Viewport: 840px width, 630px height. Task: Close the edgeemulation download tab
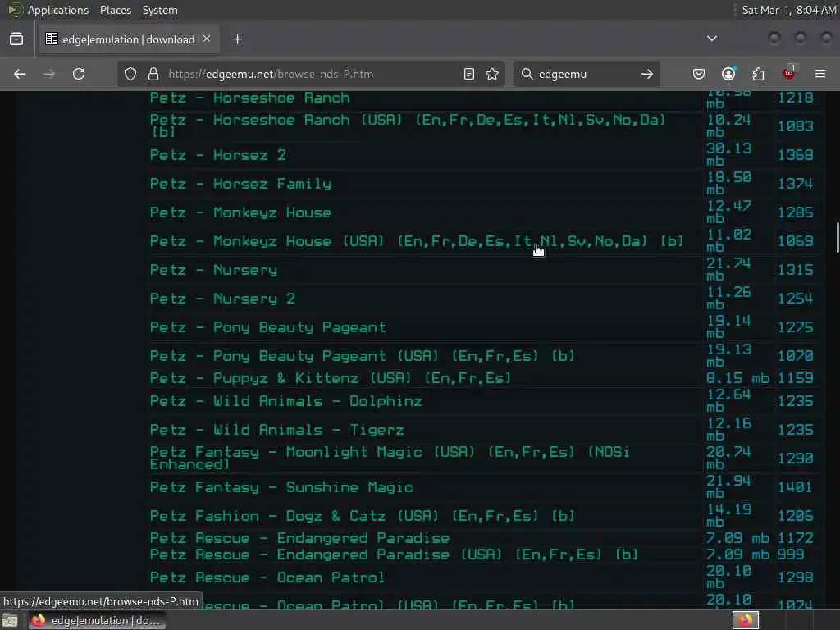tap(207, 39)
